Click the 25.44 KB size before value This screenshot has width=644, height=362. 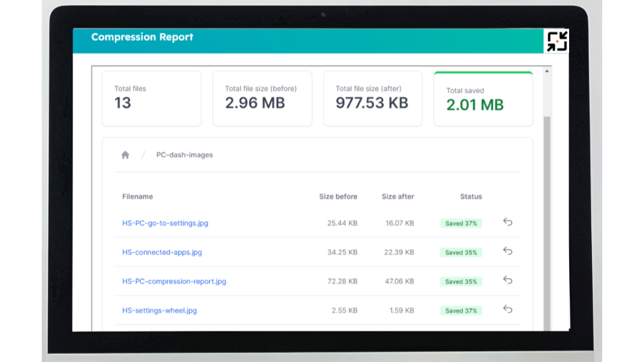coord(342,223)
